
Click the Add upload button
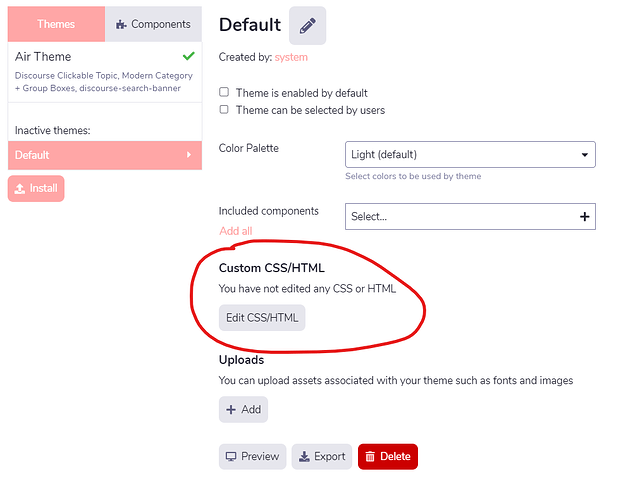243,409
